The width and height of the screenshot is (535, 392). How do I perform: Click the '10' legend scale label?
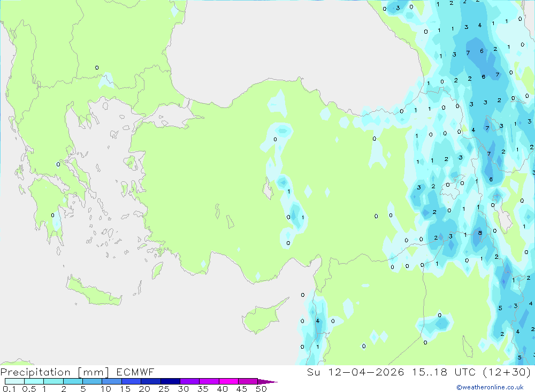106,389
